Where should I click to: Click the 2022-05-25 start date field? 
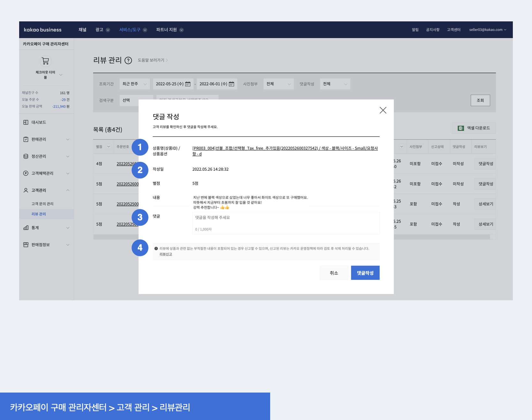pos(173,84)
